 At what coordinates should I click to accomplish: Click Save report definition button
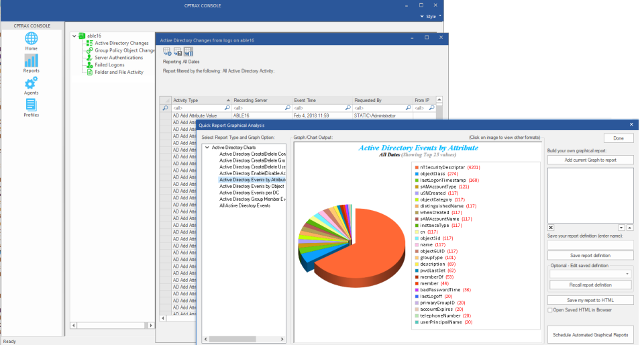[590, 256]
